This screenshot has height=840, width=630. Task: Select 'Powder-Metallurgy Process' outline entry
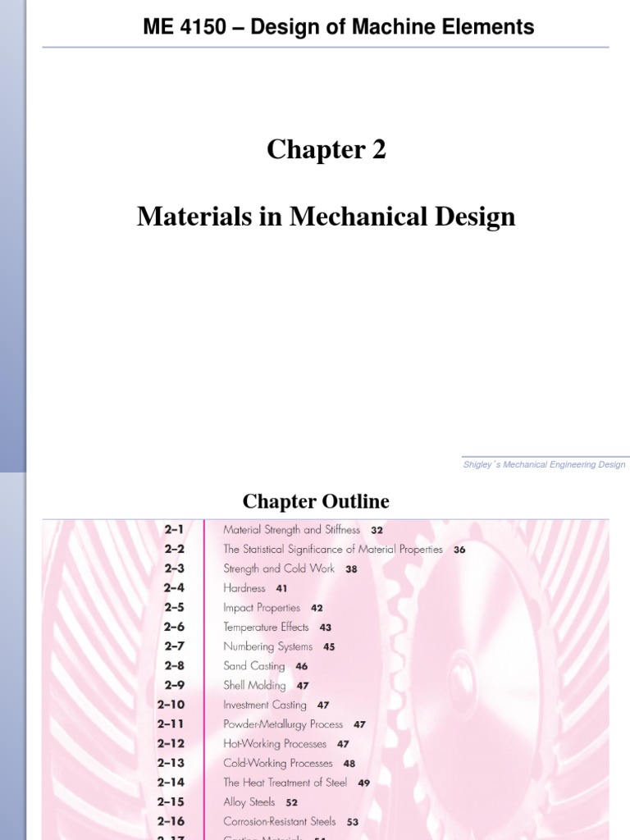[x=283, y=724]
